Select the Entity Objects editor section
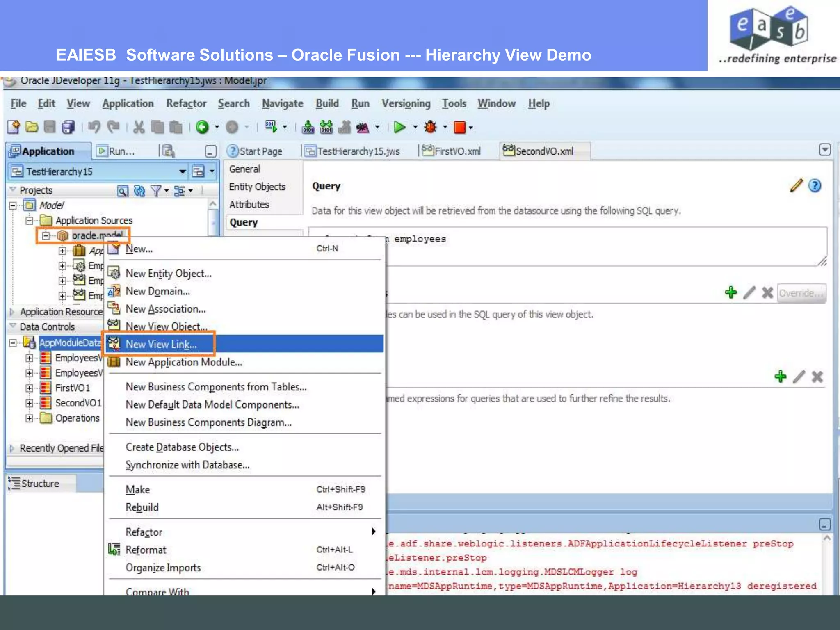 257,187
